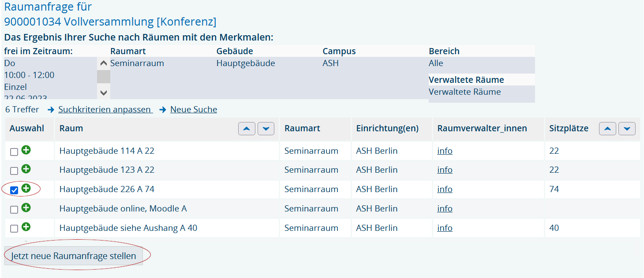This screenshot has width=644, height=278.
Task: Open Suchkriterien anpassen link
Action: point(105,109)
